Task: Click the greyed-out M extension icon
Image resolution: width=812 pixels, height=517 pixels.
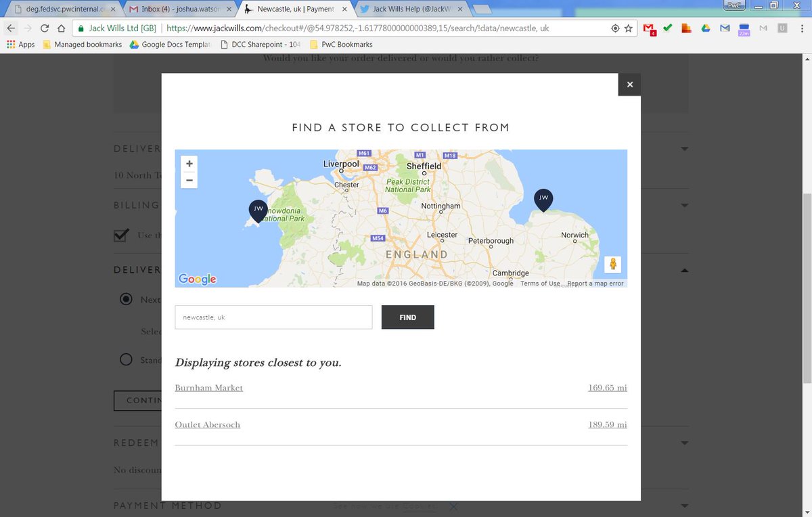Action: click(x=763, y=28)
